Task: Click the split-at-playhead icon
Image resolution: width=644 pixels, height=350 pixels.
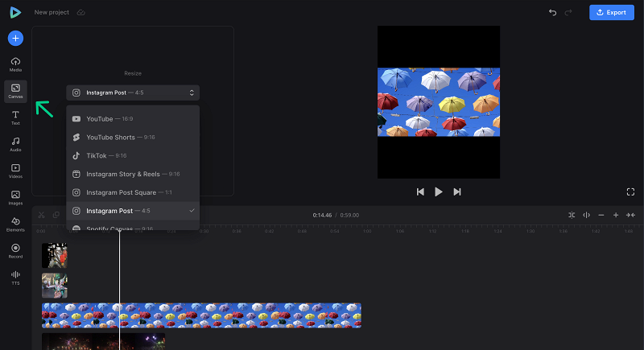Action: (x=587, y=215)
